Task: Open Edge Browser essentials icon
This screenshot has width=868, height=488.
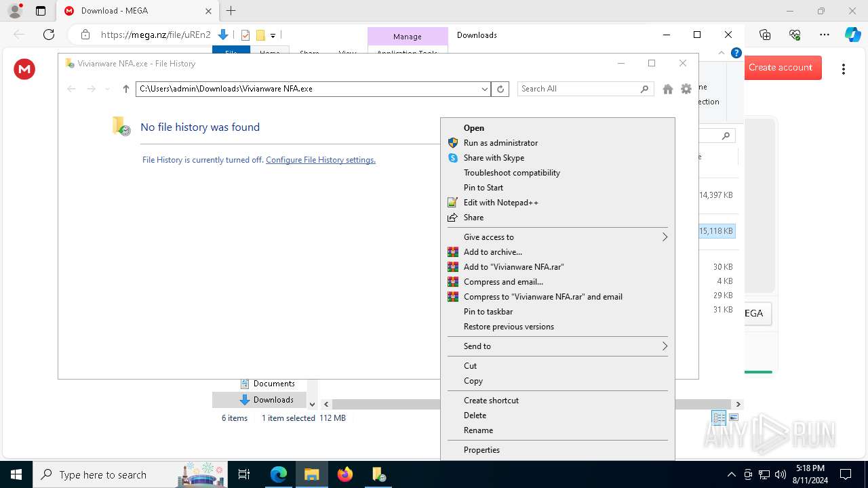Action: [795, 35]
